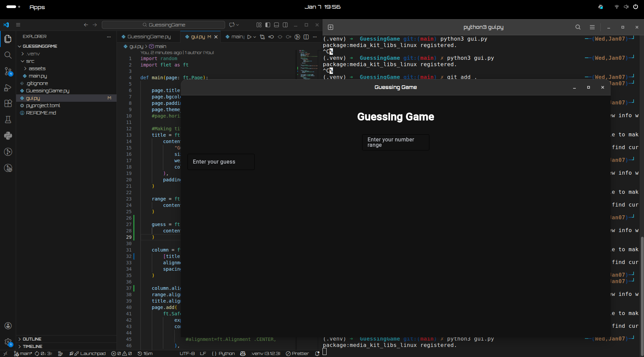Open the Testing flask view
The width and height of the screenshot is (644, 357).
pos(8,120)
